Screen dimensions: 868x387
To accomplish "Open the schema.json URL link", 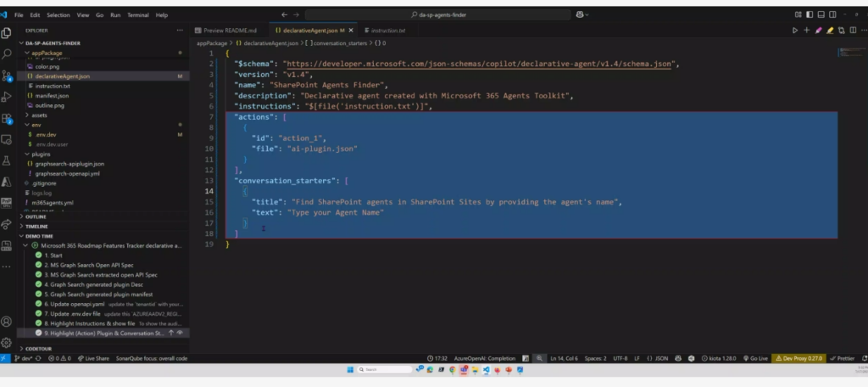I will pyautogui.click(x=479, y=64).
